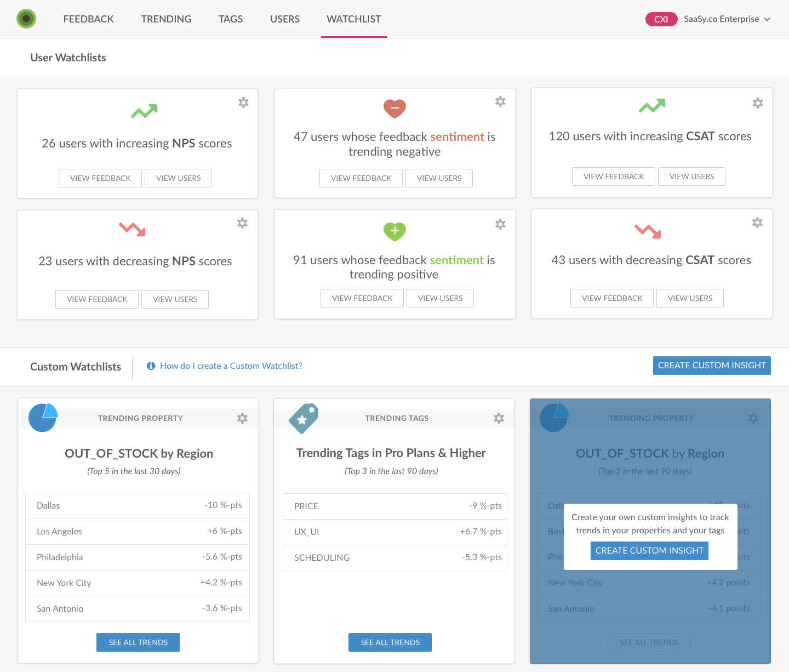View users with increasing CSAT scores
The image size is (789, 672).
[692, 176]
